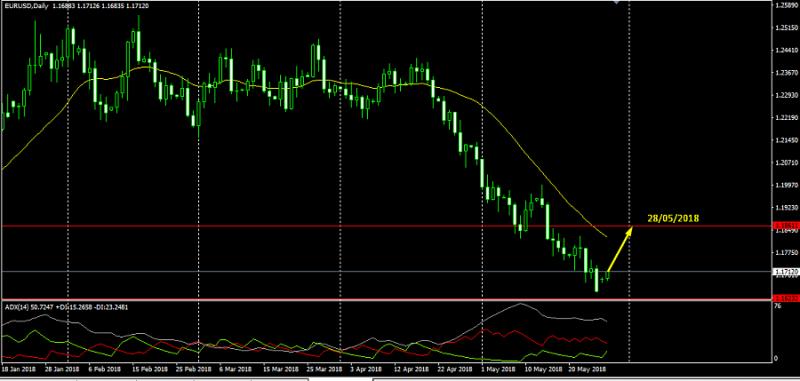Click the 76 level on ADX scale
This screenshot has width=800, height=381.
tap(778, 306)
